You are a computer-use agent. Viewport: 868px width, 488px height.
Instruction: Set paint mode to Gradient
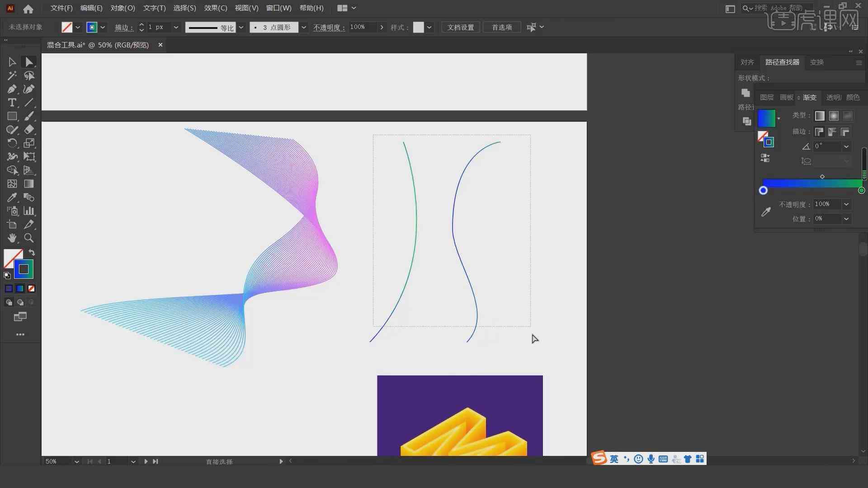tap(20, 289)
